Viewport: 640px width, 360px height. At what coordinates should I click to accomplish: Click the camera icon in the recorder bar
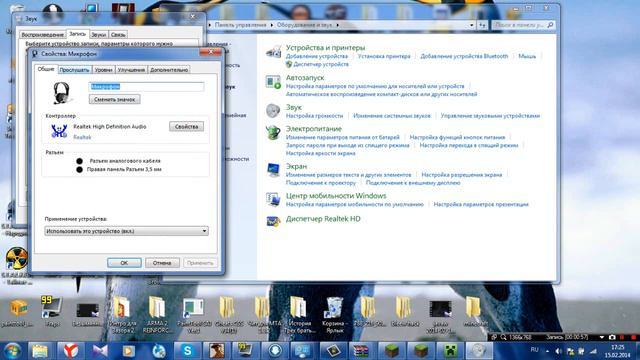612,337
